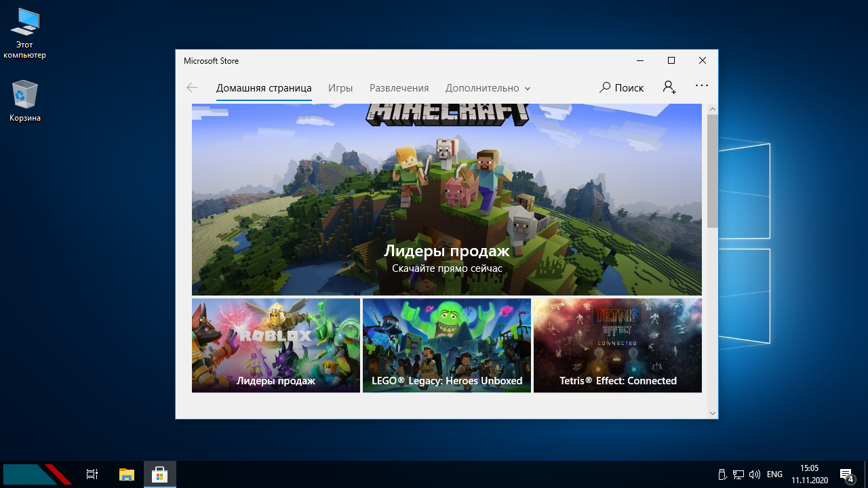
Task: Open the Развлечения tab
Action: pos(399,88)
